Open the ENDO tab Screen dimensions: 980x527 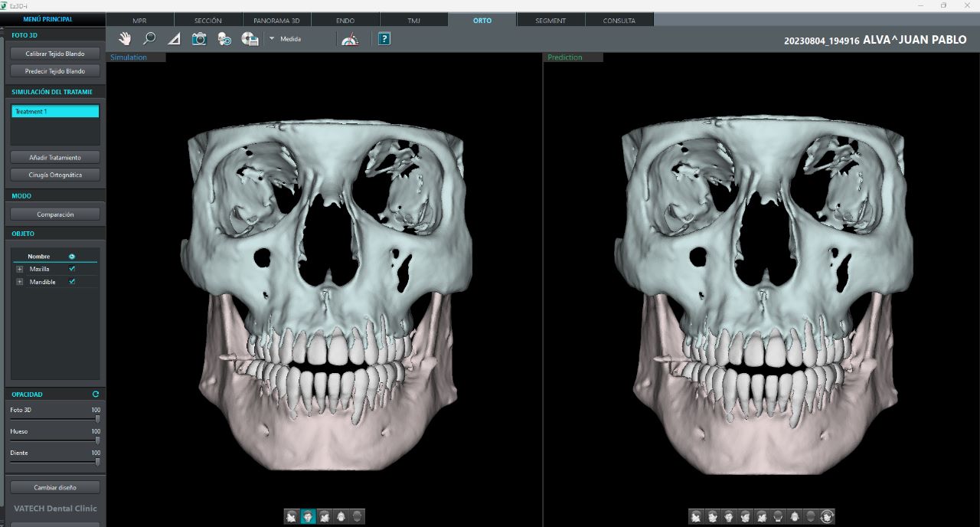click(345, 21)
